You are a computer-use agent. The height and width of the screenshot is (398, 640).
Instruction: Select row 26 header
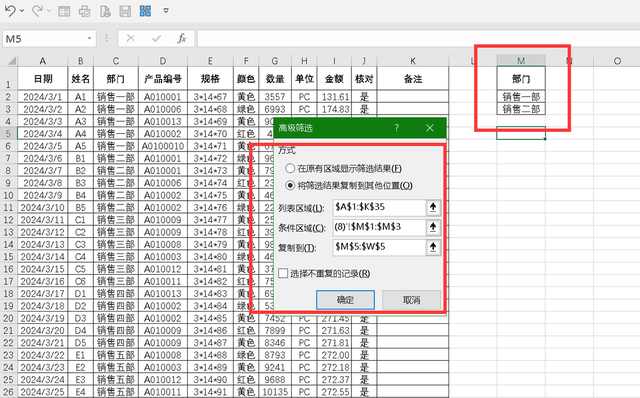pyautogui.click(x=9, y=392)
